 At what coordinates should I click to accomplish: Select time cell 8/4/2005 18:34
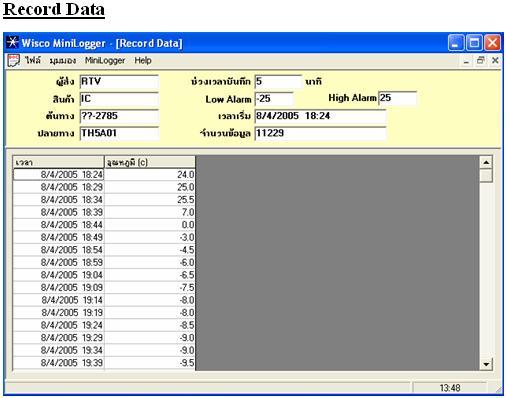point(59,200)
